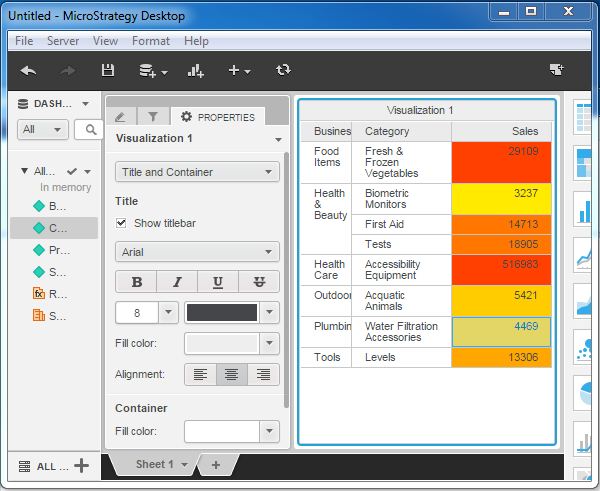The height and width of the screenshot is (491, 600).
Task: Click the undo arrow in toolbar
Action: [29, 70]
